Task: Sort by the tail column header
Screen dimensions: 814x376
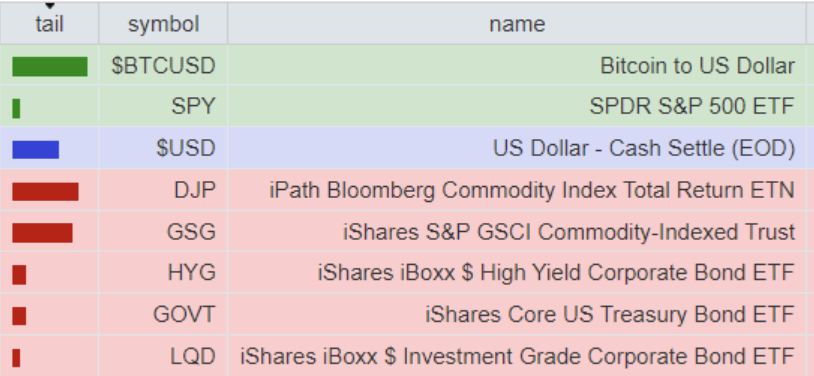Action: click(49, 24)
